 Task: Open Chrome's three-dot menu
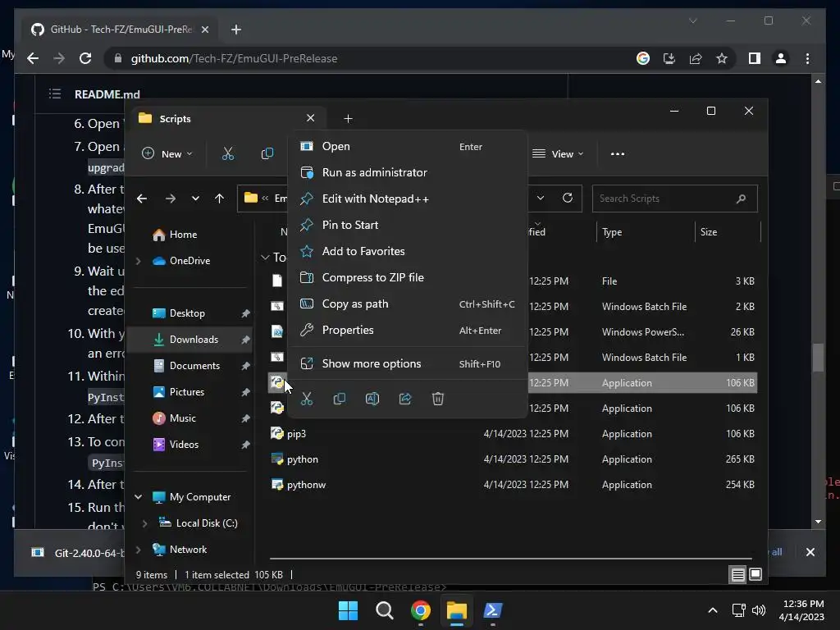point(807,58)
